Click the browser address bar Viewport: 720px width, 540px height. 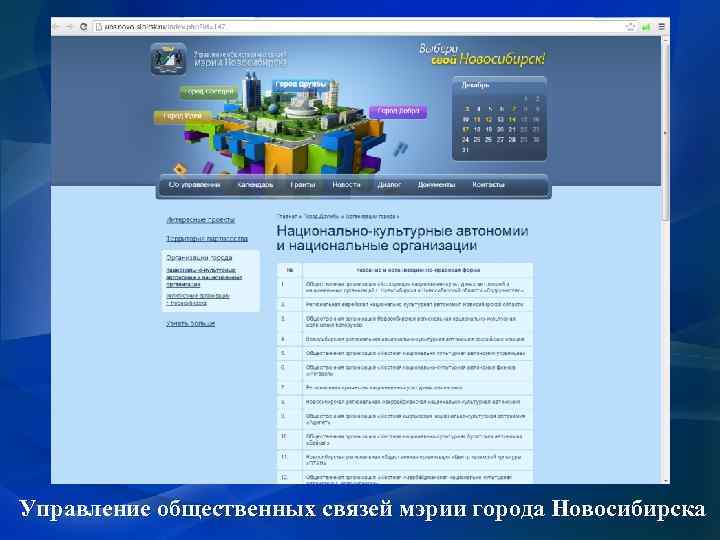point(358,27)
